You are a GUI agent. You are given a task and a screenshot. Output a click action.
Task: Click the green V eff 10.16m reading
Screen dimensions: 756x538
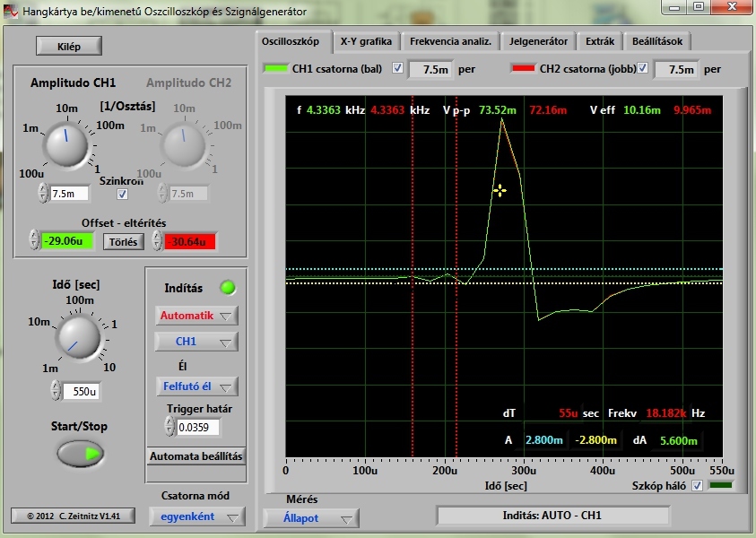[x=642, y=110]
